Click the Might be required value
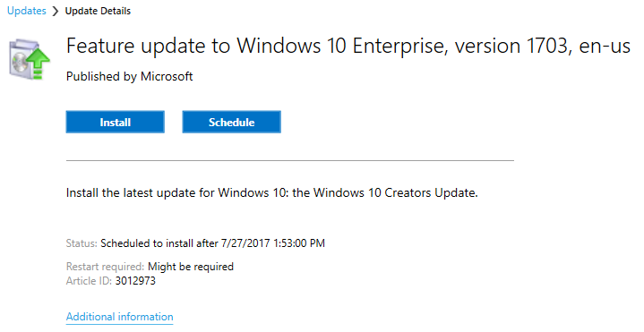644x332 pixels. [191, 267]
